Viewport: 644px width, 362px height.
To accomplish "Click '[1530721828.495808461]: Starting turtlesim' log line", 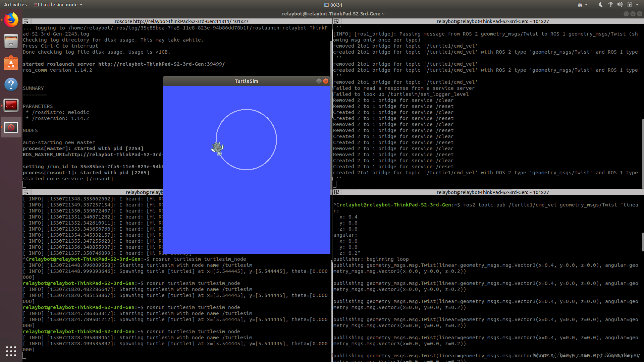I will tap(138, 338).
